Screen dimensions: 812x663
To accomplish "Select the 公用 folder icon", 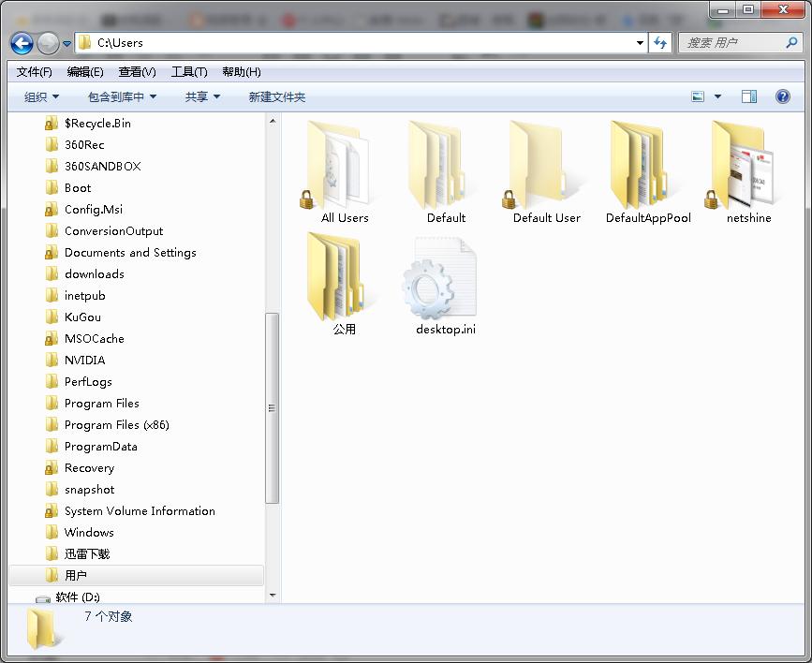I will coord(337,276).
